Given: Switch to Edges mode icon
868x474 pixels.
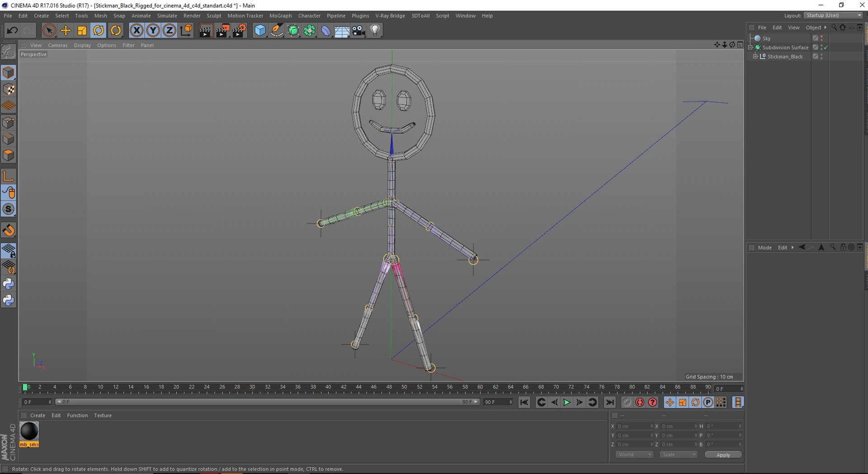Looking at the screenshot, I should pos(9,139).
